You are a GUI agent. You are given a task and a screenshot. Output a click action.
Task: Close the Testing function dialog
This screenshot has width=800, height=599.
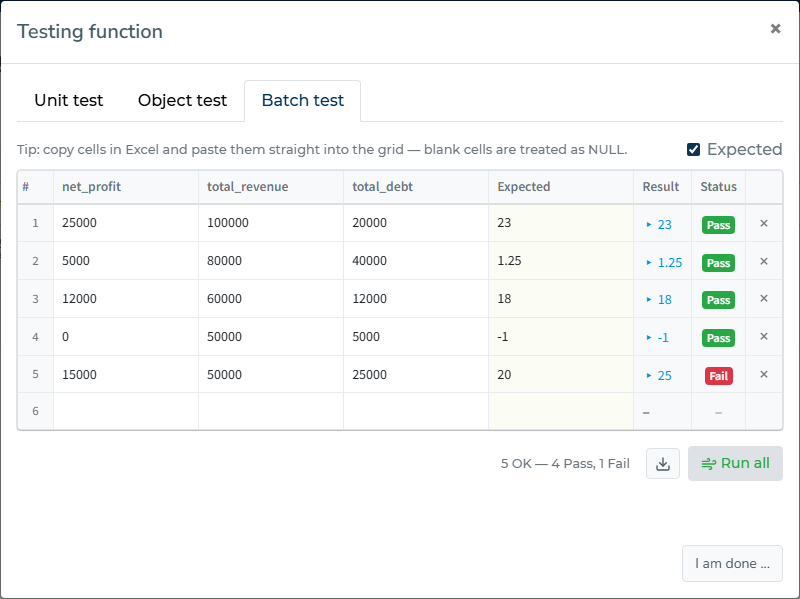(775, 29)
